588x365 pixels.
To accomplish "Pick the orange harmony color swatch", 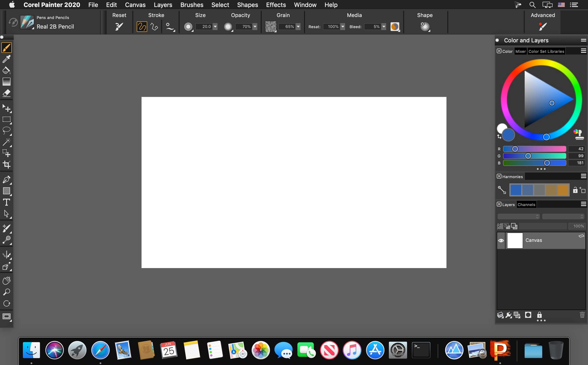I will coord(563,190).
